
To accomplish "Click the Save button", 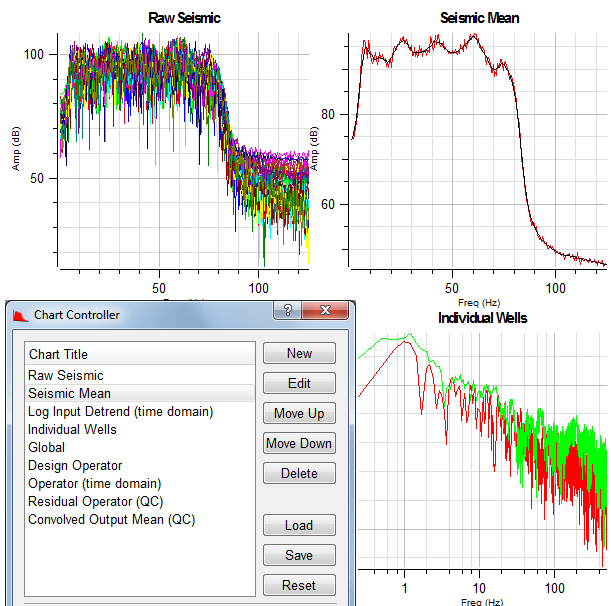I will pos(299,555).
